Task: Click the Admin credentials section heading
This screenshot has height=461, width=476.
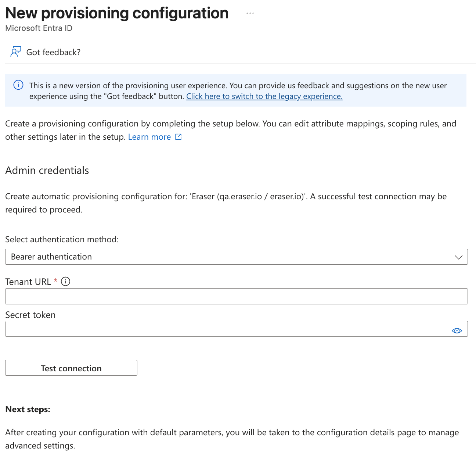Action: coord(47,171)
